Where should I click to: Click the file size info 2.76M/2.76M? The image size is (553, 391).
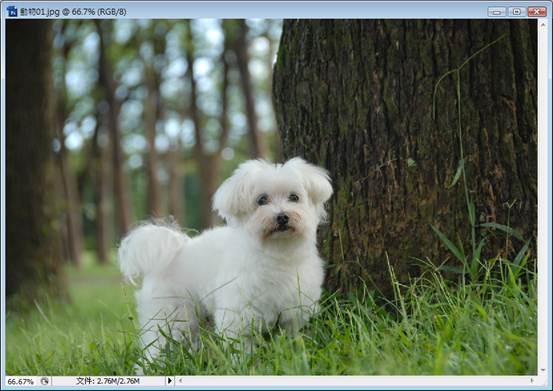pos(108,381)
